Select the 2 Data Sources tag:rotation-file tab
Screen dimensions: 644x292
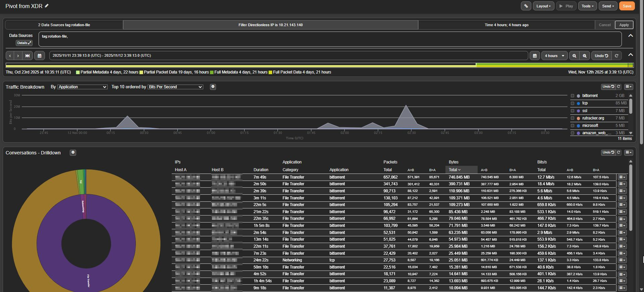click(x=64, y=25)
